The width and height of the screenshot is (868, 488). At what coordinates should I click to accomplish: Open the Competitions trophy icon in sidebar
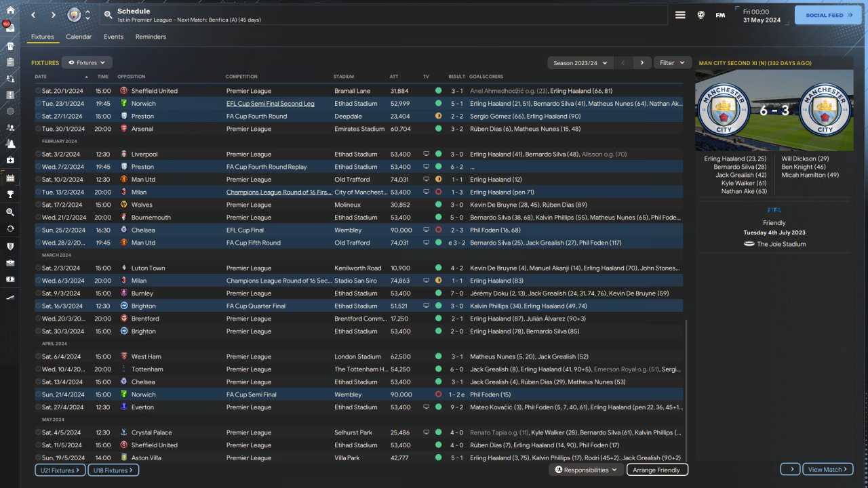click(x=10, y=195)
